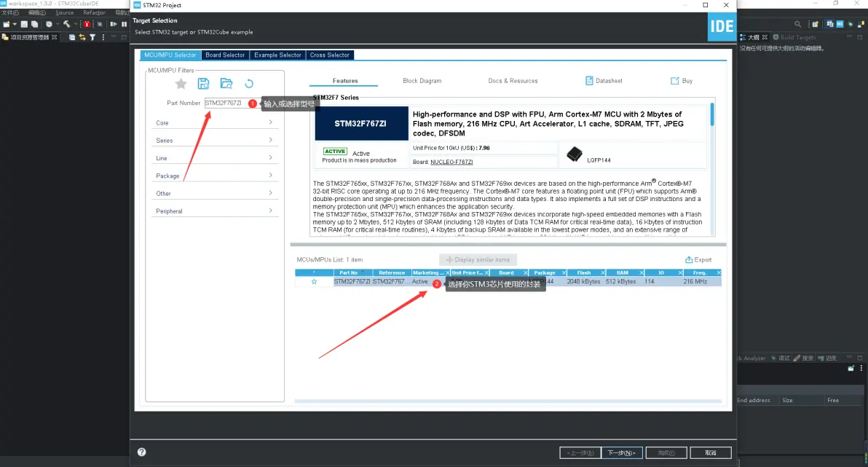Open the Features tab
868x467 pixels.
point(345,81)
